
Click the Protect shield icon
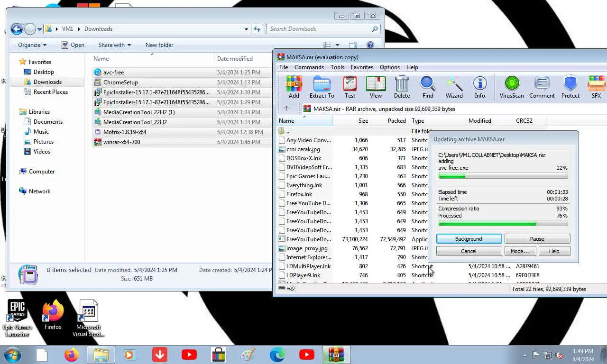coord(570,87)
